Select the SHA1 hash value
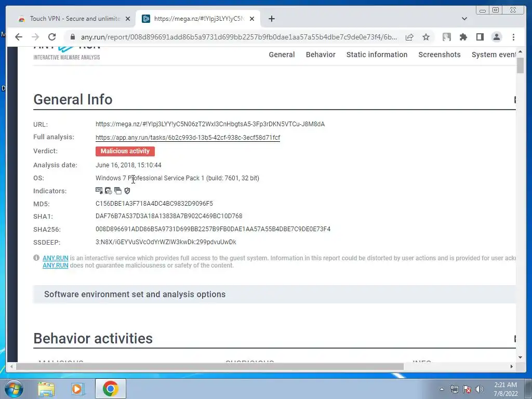Viewport: 532px width, 399px height. pyautogui.click(x=169, y=216)
